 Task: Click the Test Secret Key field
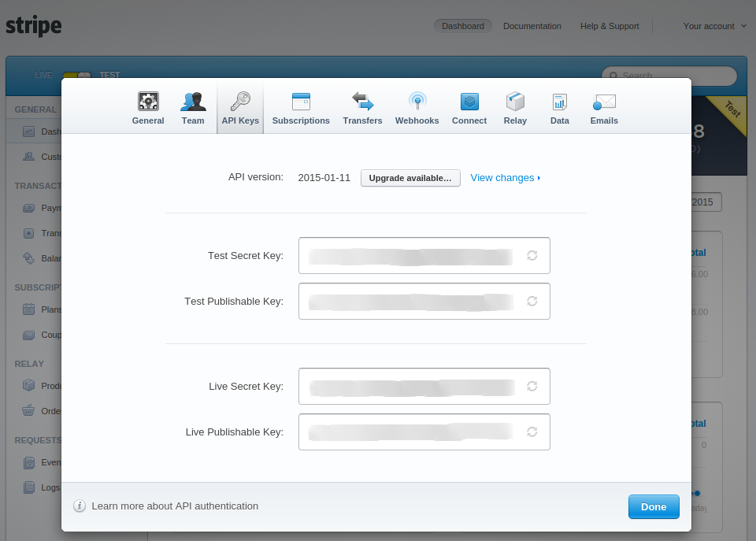pos(424,256)
